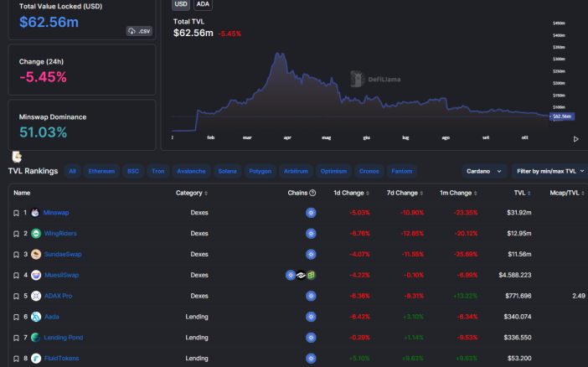Screen dimensions: 588x367
Task: Click the MuesliSwap logo icon
Action: pyautogui.click(x=36, y=275)
